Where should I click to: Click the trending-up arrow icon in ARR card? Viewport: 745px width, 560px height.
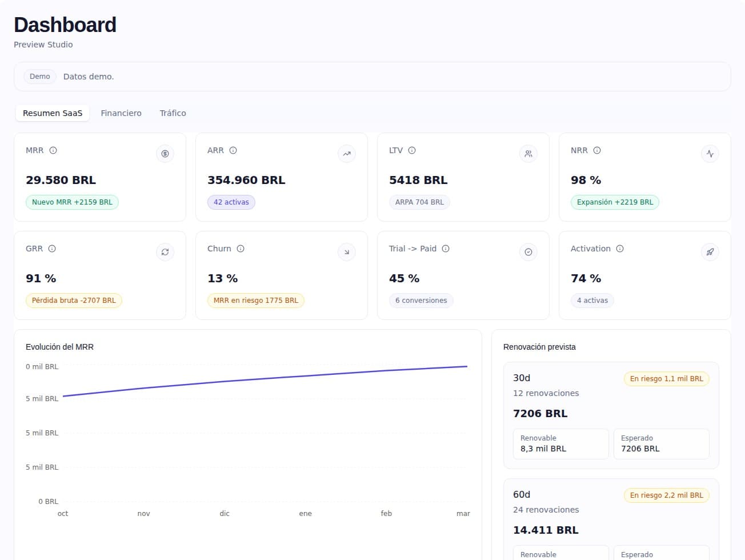(x=347, y=154)
